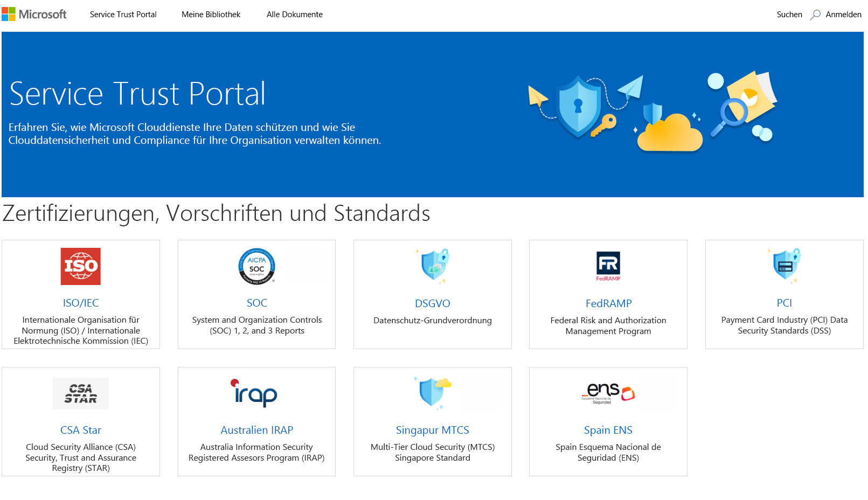Open Meine Bibliothek
This screenshot has height=500, width=868.
tap(211, 15)
